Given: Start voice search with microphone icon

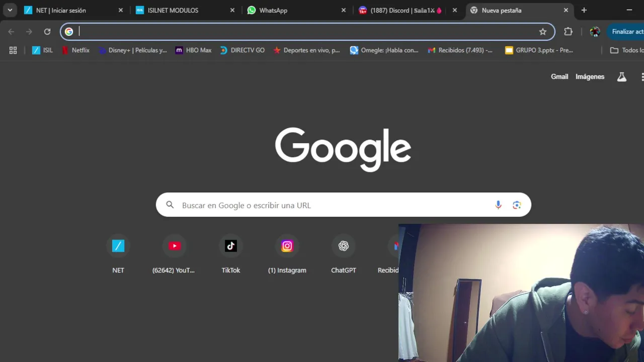Looking at the screenshot, I should (498, 205).
